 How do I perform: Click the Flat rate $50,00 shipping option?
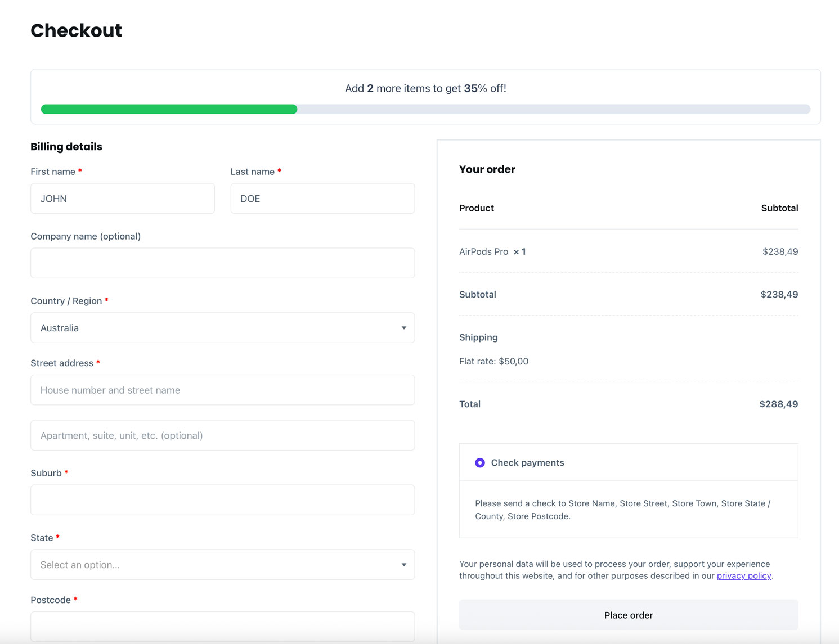[x=493, y=362]
